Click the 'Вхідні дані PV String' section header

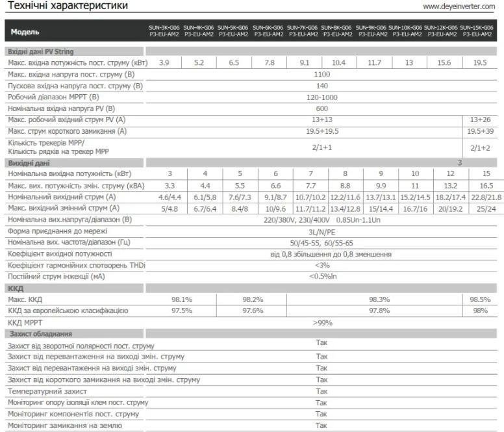click(41, 51)
